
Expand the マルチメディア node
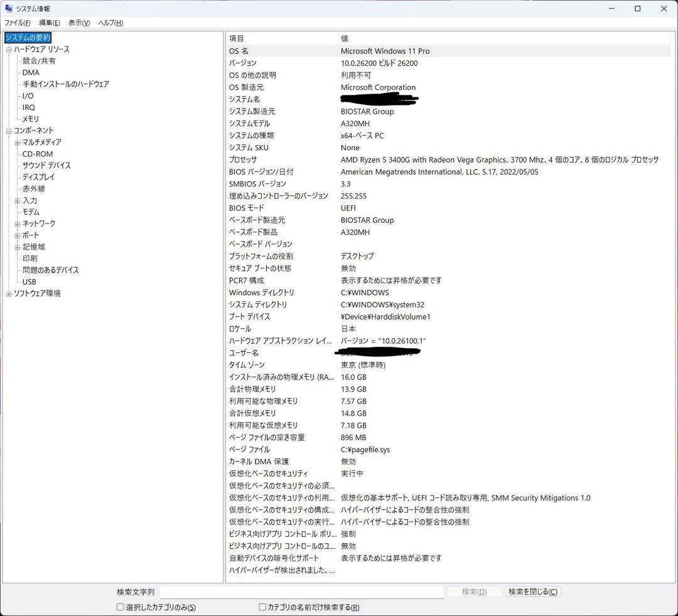(16, 142)
